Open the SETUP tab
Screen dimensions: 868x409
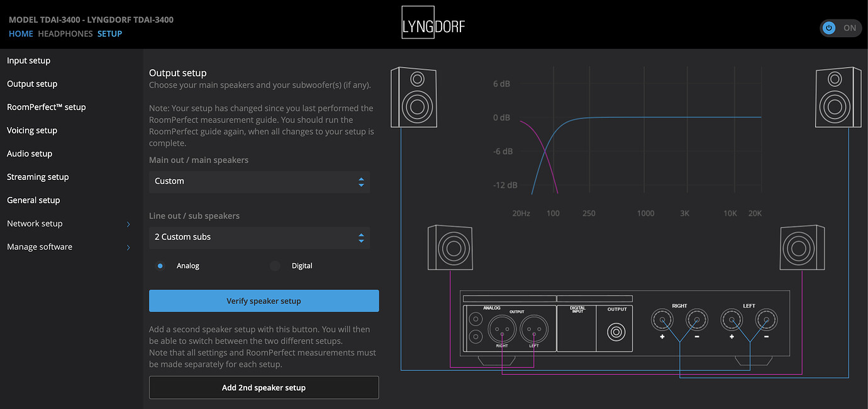tap(109, 33)
